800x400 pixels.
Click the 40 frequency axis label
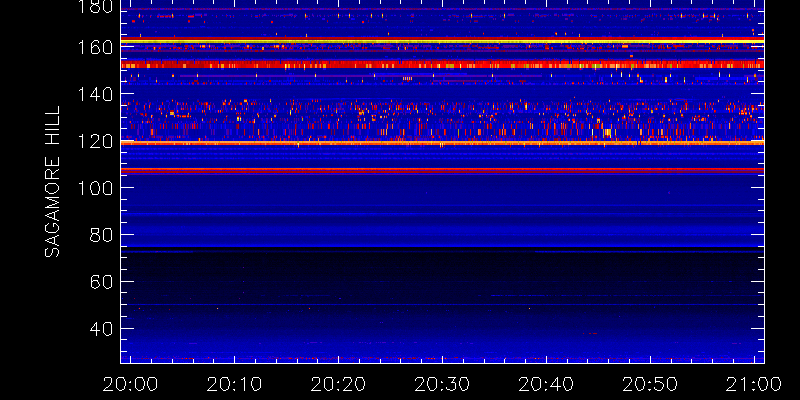102,329
